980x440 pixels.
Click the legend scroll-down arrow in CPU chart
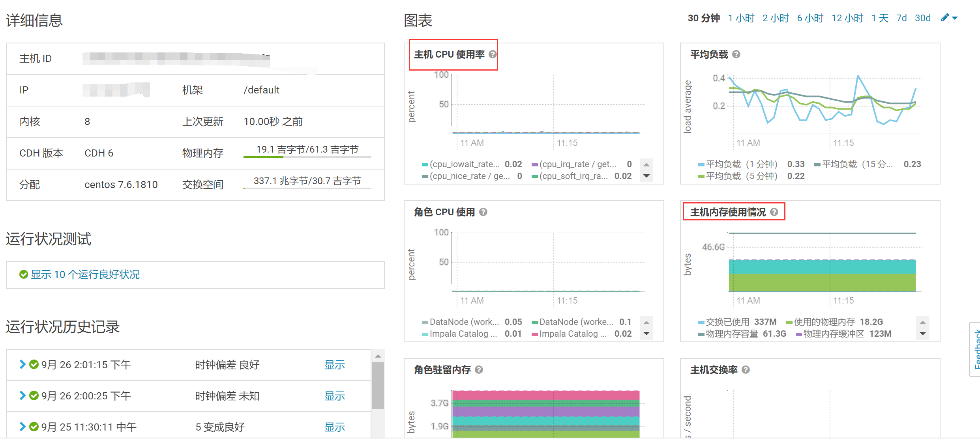tap(646, 175)
